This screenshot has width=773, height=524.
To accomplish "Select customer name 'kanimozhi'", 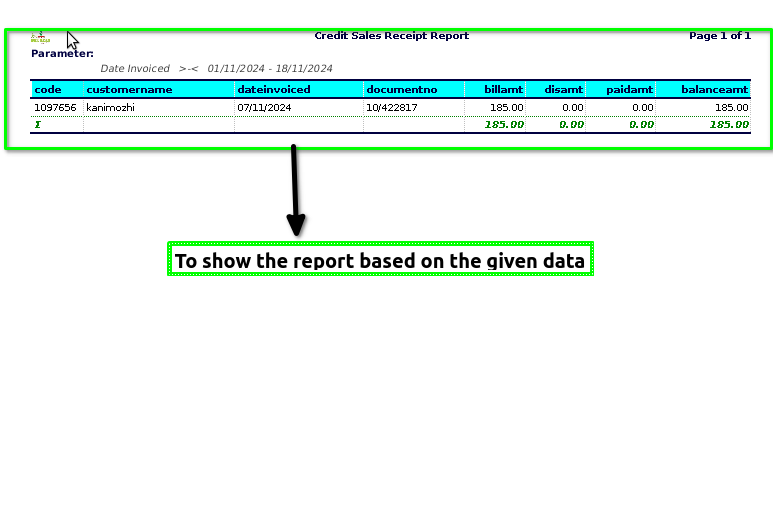I will coord(110,107).
